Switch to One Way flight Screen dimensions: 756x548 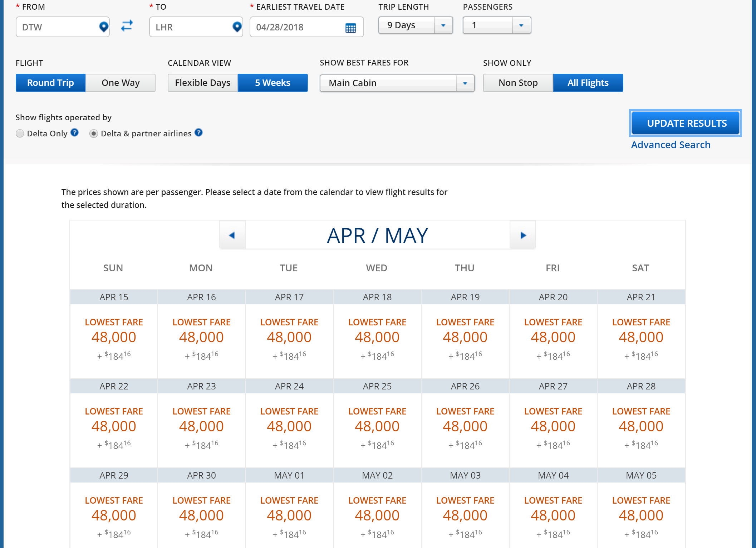(x=121, y=83)
